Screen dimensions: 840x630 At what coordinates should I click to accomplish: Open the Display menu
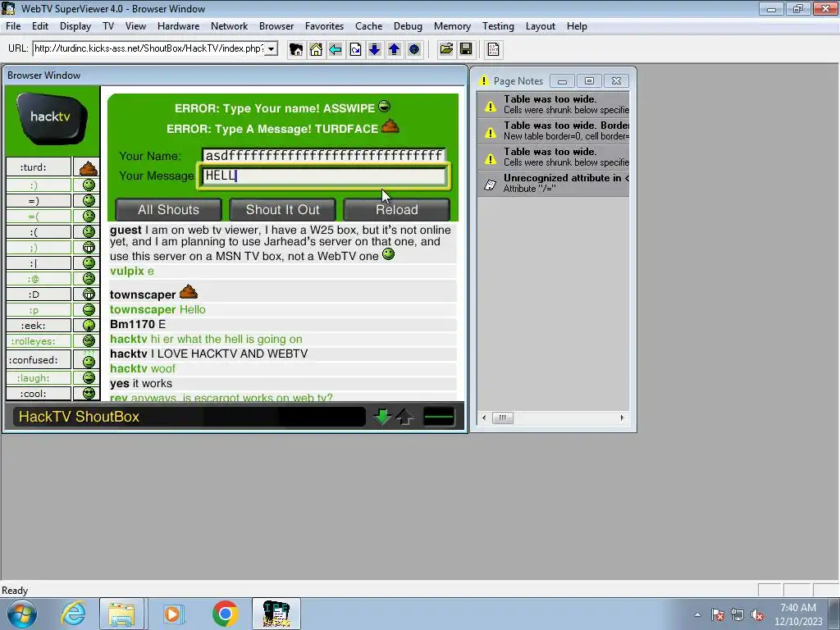75,26
